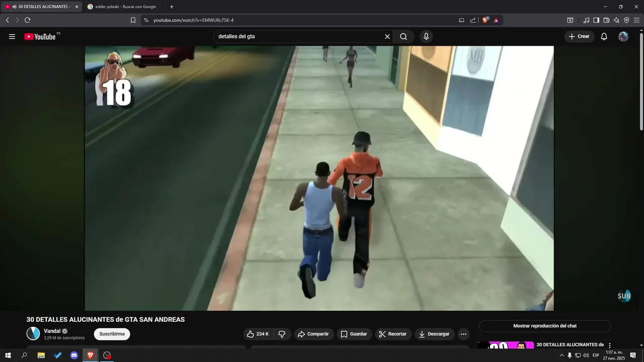Click the SUB watermark in the player

click(624, 296)
